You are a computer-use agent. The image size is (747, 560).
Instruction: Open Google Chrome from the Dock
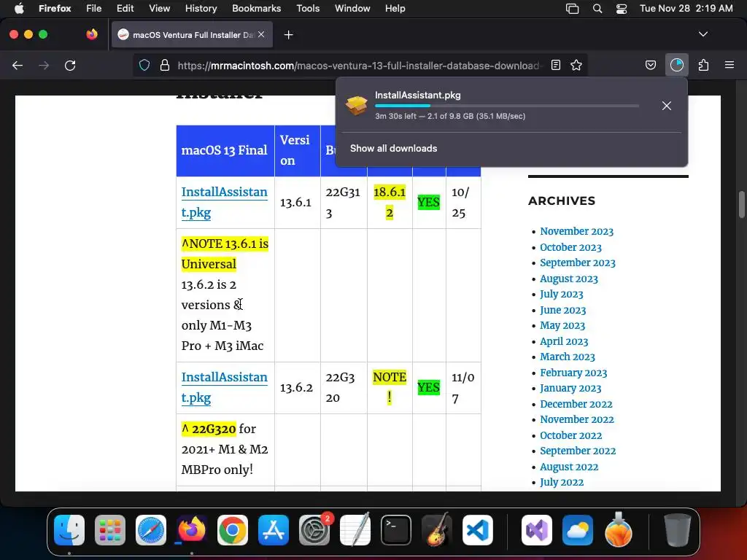coord(233,529)
